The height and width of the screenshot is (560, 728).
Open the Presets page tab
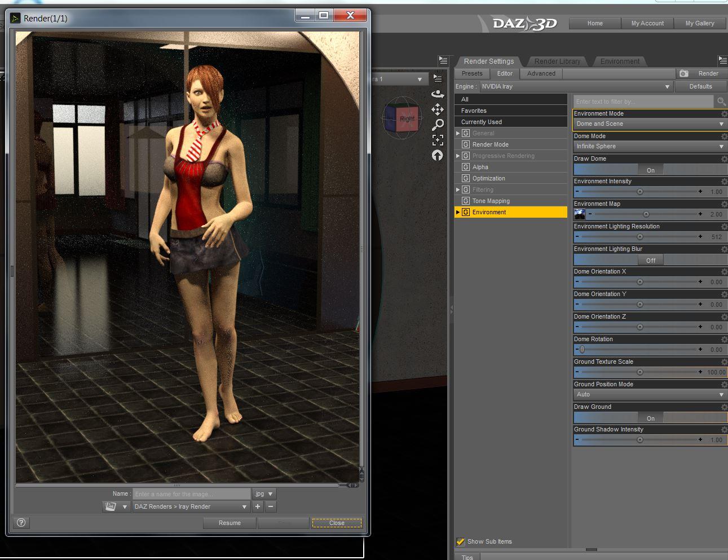pyautogui.click(x=472, y=73)
